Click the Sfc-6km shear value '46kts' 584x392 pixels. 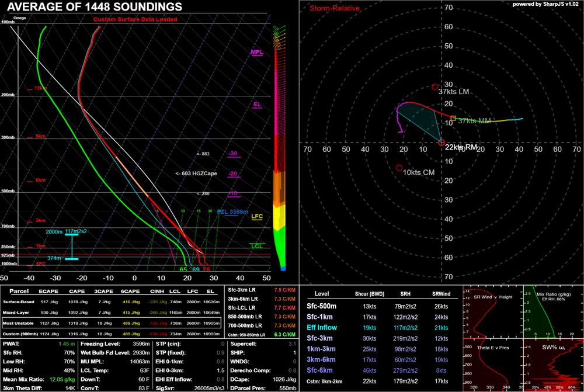point(369,370)
